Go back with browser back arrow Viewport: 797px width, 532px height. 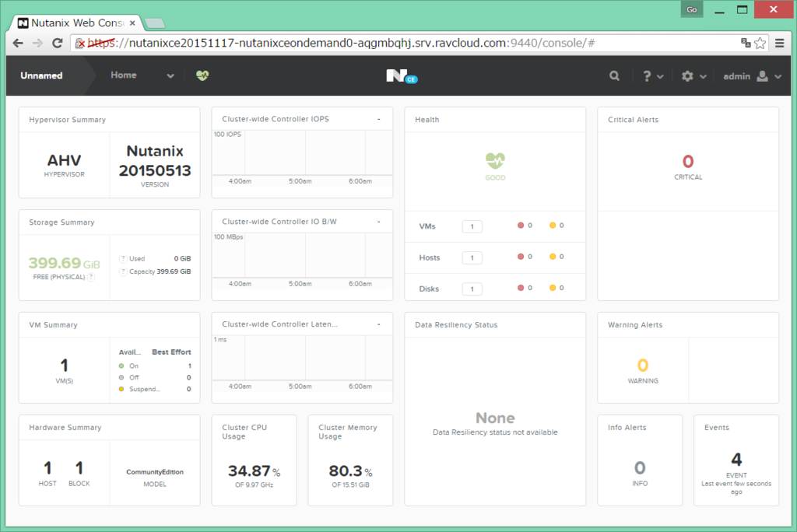click(18, 44)
